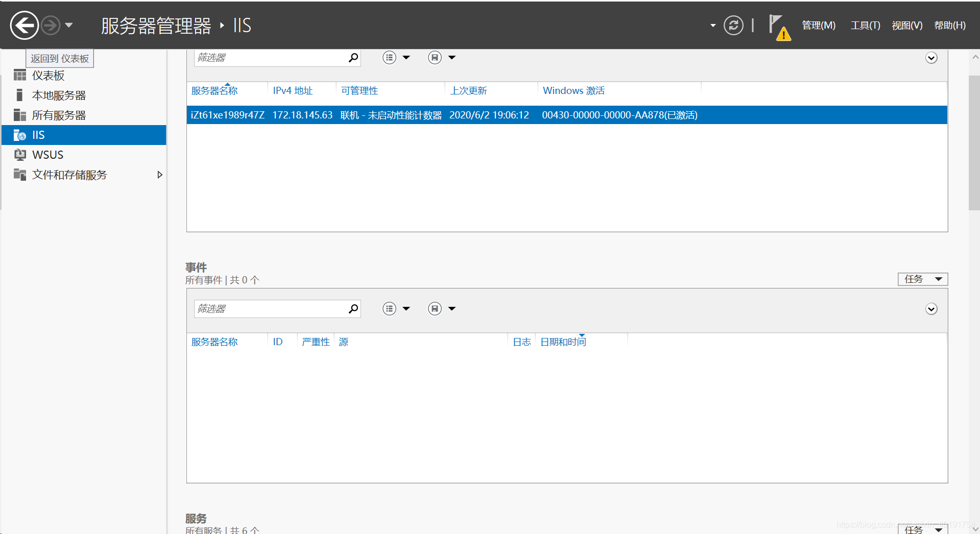Click the vertical scrollbar thumb
The image size is (980, 534).
(974, 143)
